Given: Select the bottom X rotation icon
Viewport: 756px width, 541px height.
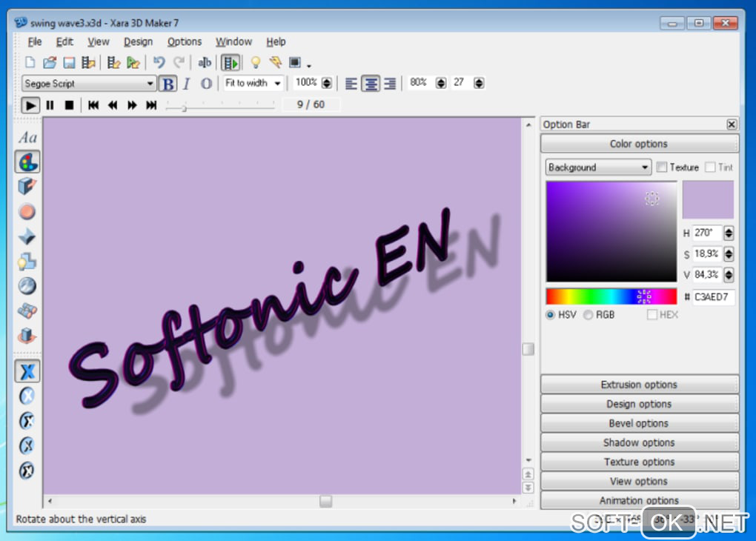Looking at the screenshot, I should point(27,471).
